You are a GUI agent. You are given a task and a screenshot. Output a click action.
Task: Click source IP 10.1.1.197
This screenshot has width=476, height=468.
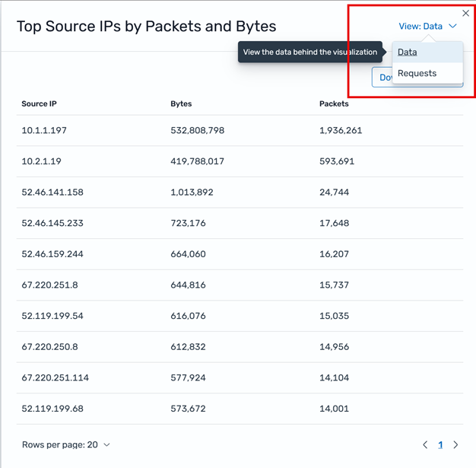pyautogui.click(x=44, y=130)
